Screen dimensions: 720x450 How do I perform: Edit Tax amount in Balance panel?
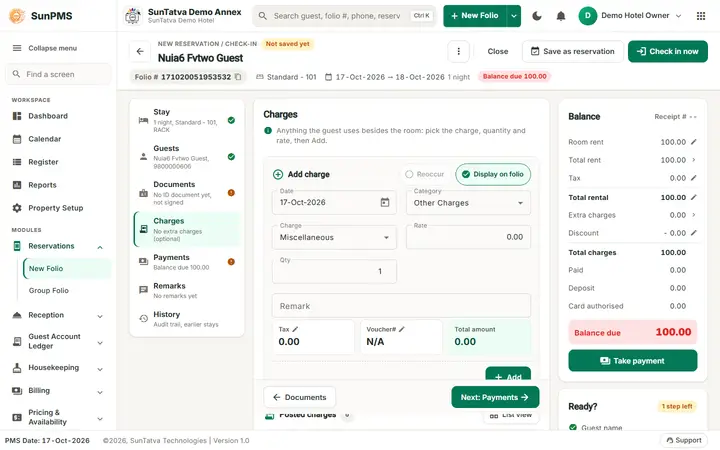click(693, 178)
